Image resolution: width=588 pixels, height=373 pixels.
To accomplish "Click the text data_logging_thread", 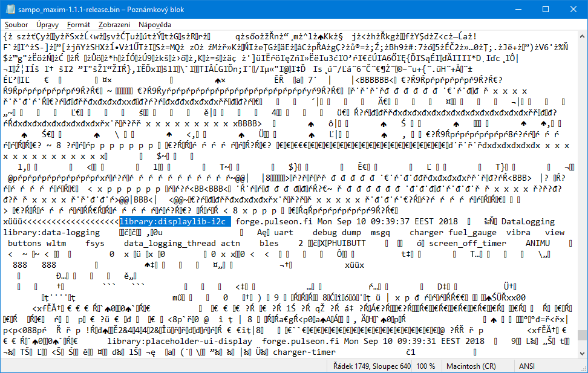I will [x=170, y=243].
